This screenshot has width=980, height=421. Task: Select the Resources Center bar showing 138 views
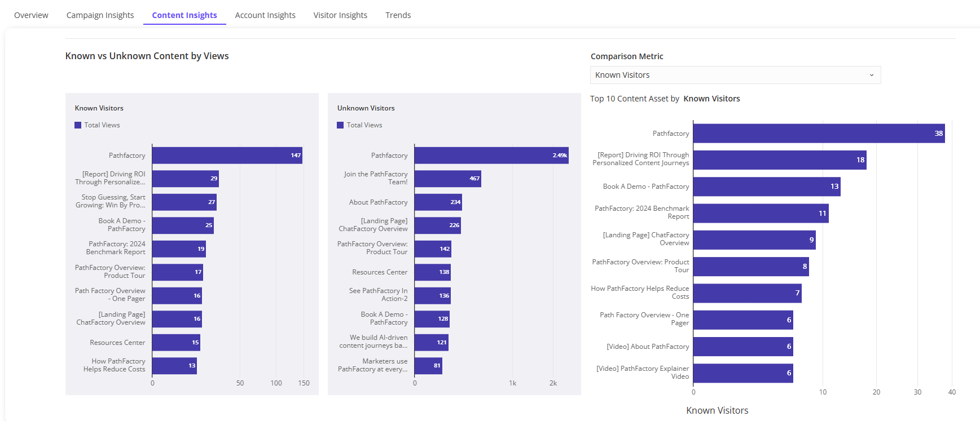coord(433,272)
